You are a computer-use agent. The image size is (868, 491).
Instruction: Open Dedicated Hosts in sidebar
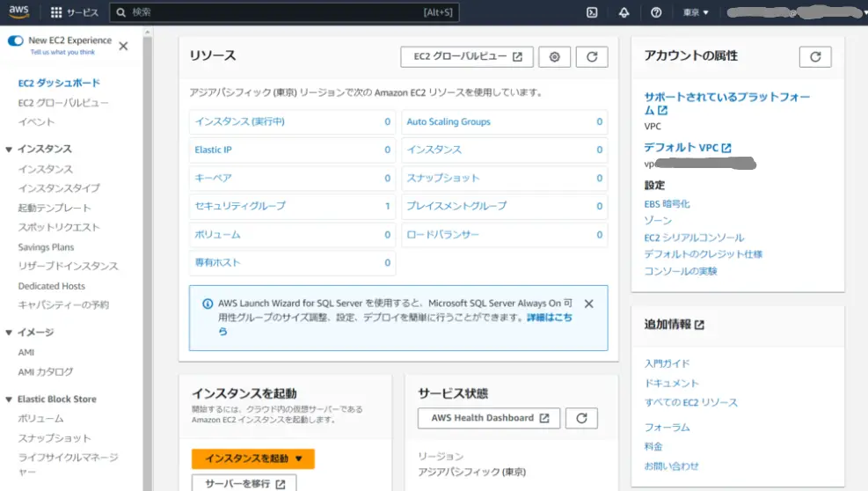pyautogui.click(x=52, y=286)
